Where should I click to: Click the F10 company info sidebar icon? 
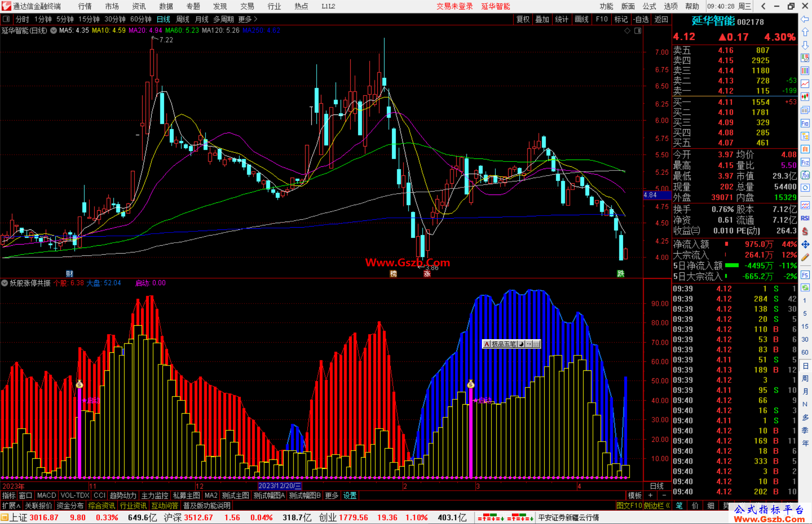[805, 123]
